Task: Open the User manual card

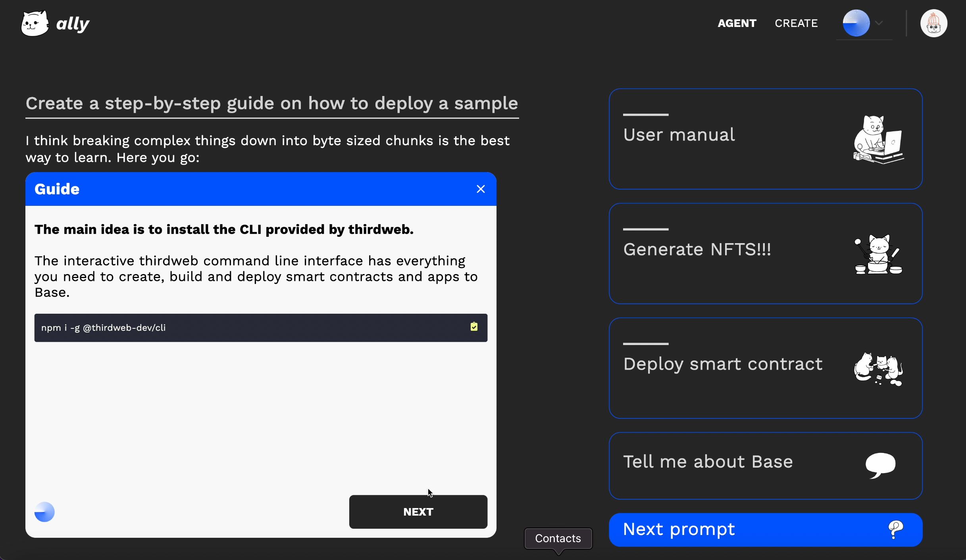Action: pos(766,139)
